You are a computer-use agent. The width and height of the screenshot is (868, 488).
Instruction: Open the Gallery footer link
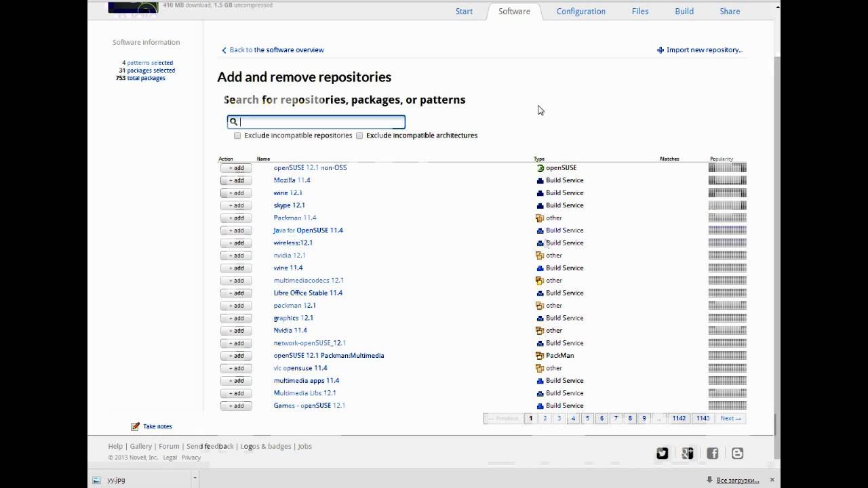(141, 447)
